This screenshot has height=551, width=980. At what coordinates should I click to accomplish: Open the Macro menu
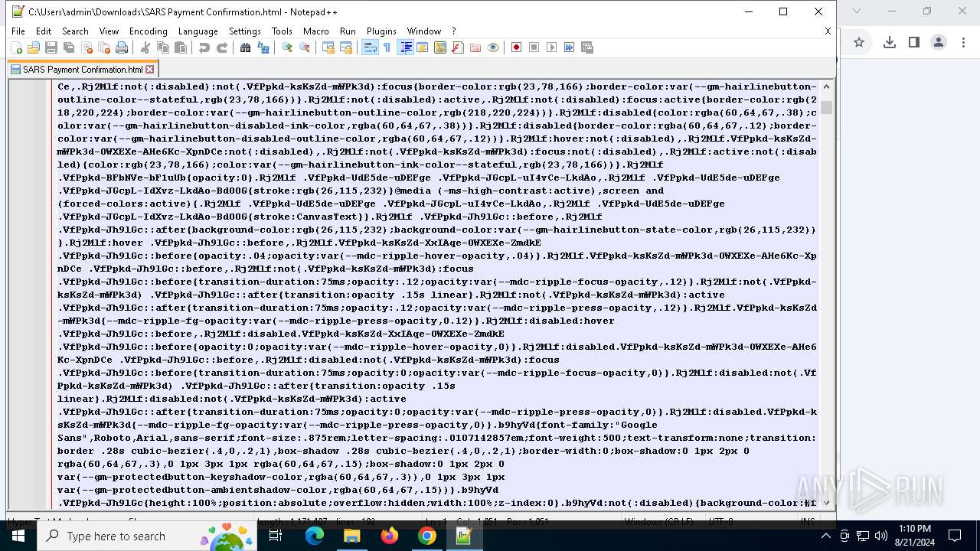[315, 31]
